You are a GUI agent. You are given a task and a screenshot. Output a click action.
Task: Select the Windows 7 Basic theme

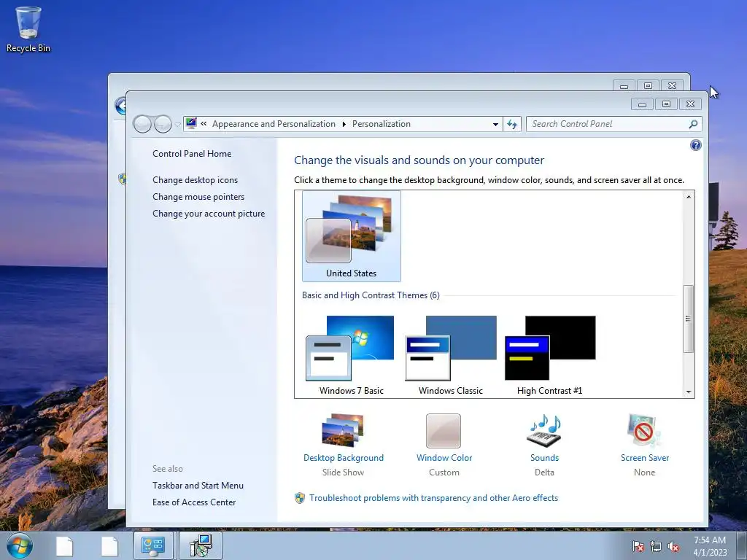coord(351,355)
